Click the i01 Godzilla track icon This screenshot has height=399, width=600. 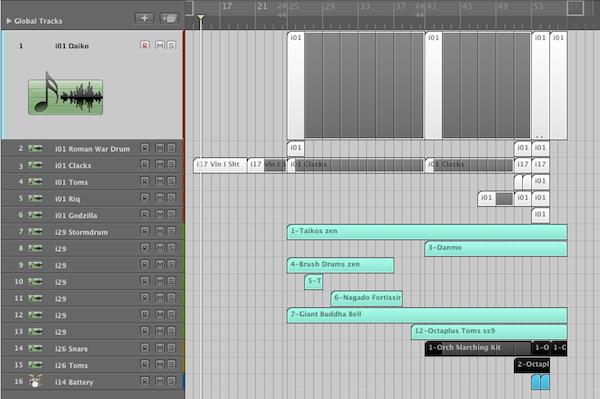(x=35, y=215)
